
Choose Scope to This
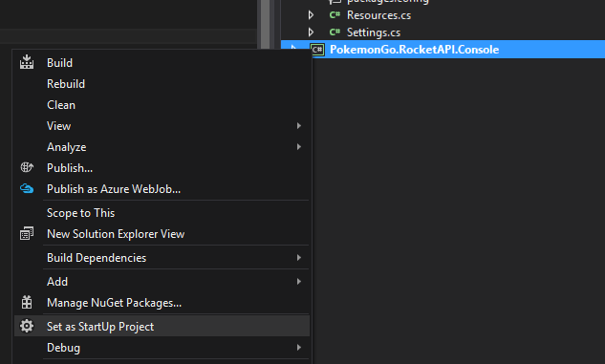(162, 213)
